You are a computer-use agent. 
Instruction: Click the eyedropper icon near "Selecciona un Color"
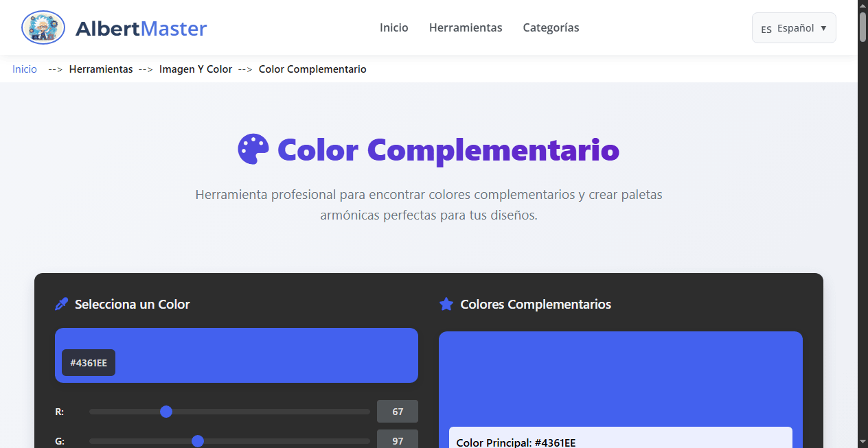pos(61,303)
